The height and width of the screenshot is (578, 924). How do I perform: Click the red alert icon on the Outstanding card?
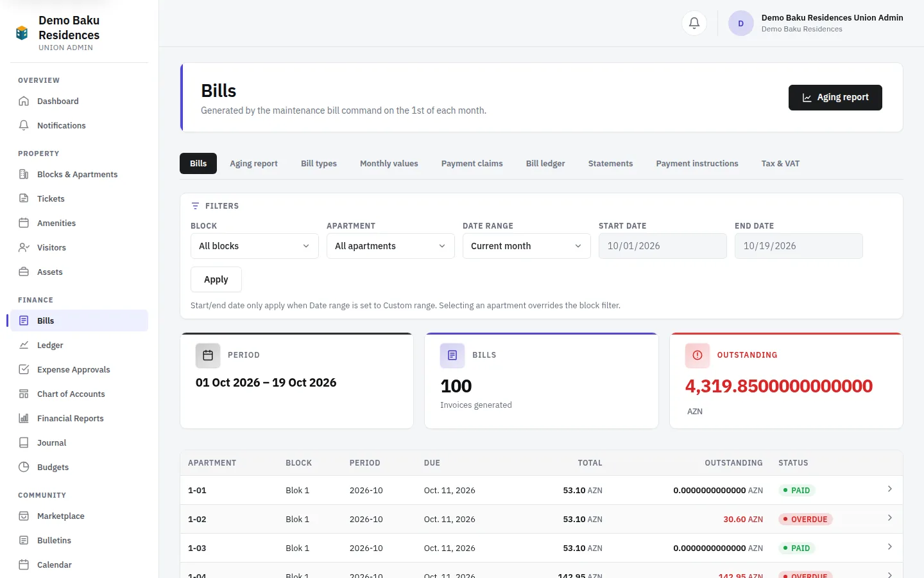697,355
